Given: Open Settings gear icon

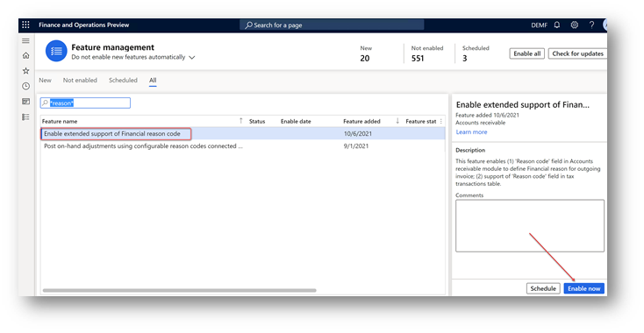Looking at the screenshot, I should (574, 25).
